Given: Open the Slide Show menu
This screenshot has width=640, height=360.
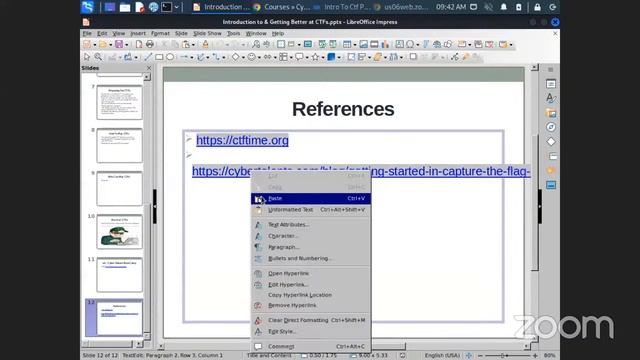Looking at the screenshot, I should 207,33.
